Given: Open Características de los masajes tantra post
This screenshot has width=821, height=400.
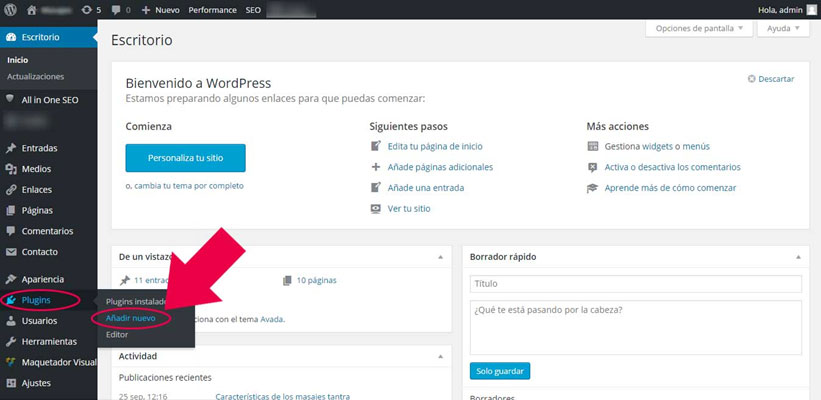Looking at the screenshot, I should click(283, 396).
